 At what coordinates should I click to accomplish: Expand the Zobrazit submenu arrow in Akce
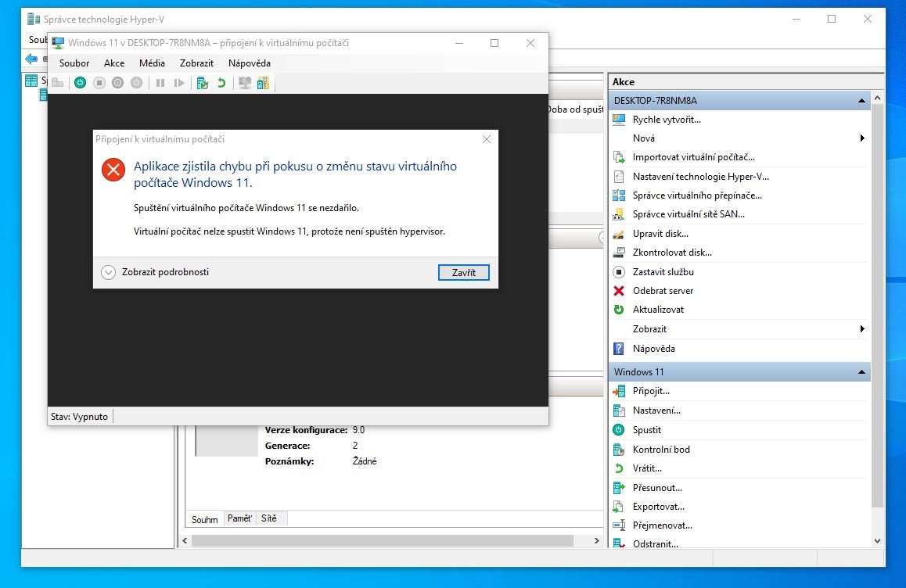tap(862, 328)
